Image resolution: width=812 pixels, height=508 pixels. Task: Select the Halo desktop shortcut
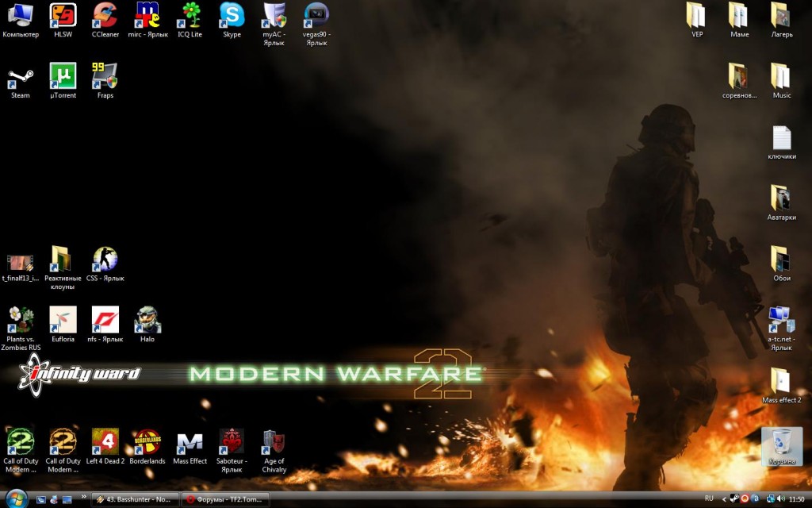point(147,320)
